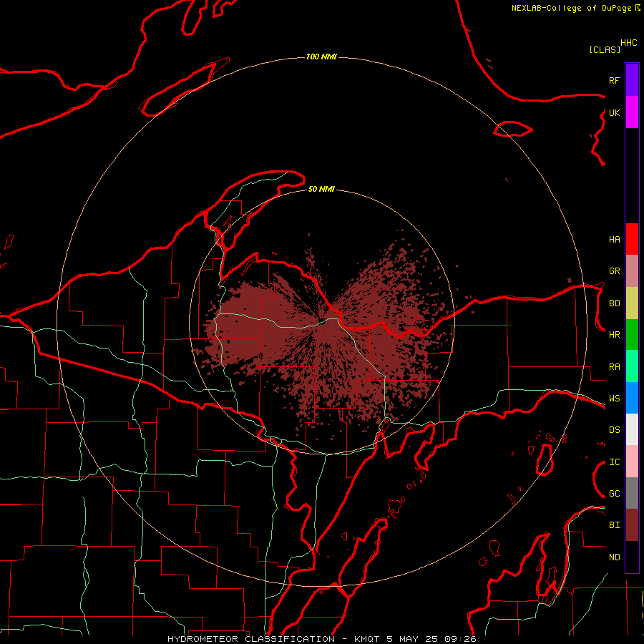Click the 'RA' legend label
Image resolution: width=644 pixels, height=644 pixels.
[614, 367]
